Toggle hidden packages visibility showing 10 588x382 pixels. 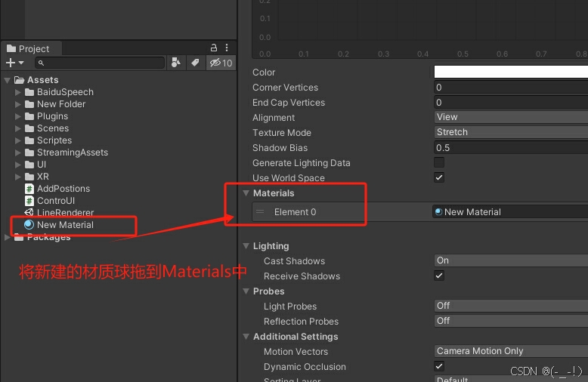[x=221, y=63]
